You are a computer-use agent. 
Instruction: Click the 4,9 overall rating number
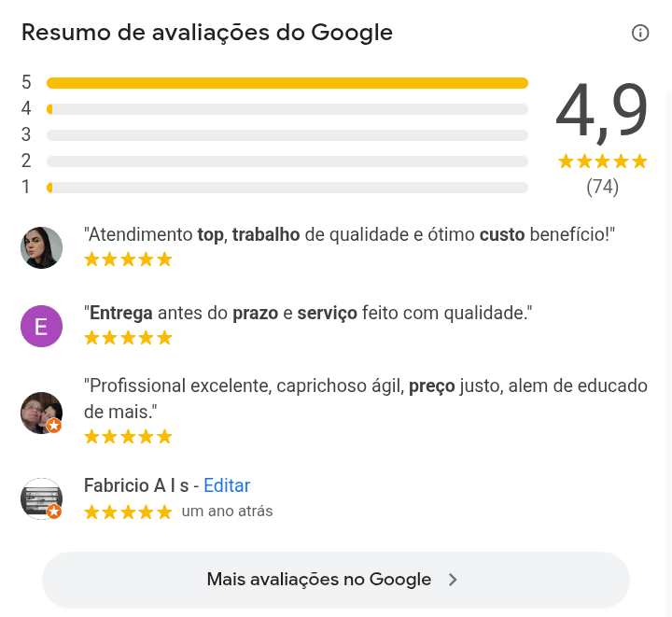click(602, 111)
